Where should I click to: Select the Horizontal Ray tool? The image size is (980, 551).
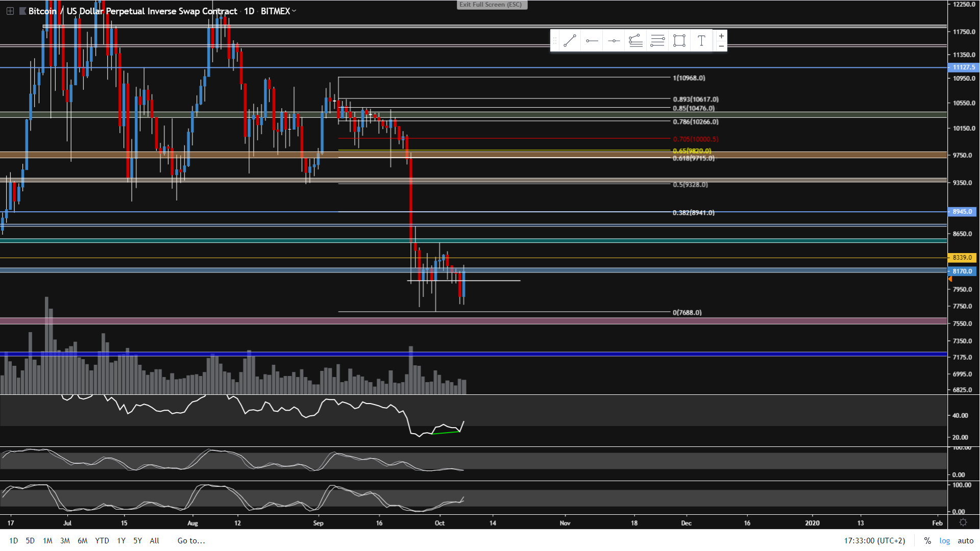(592, 41)
